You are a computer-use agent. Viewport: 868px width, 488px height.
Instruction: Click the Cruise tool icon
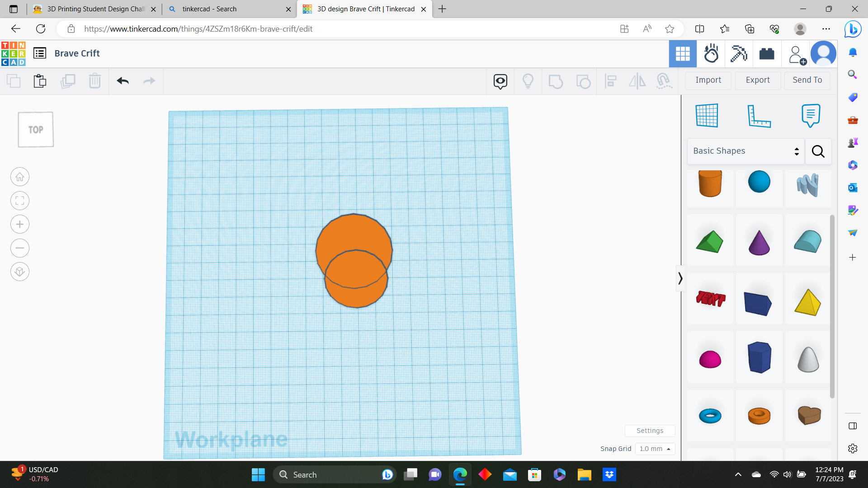pyautogui.click(x=664, y=81)
